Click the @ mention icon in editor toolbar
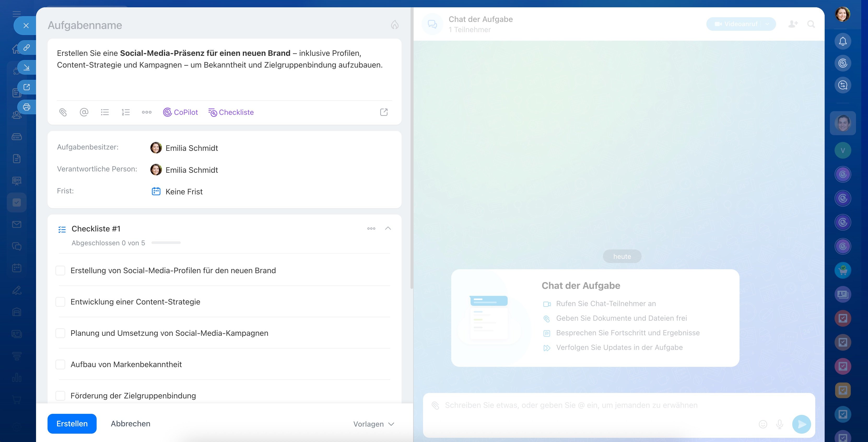 (84, 112)
